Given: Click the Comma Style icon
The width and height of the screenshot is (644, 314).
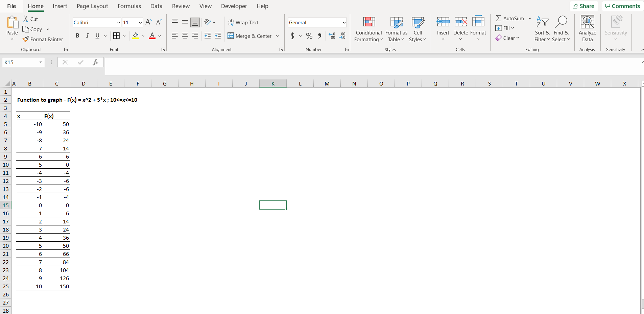Looking at the screenshot, I should 319,35.
